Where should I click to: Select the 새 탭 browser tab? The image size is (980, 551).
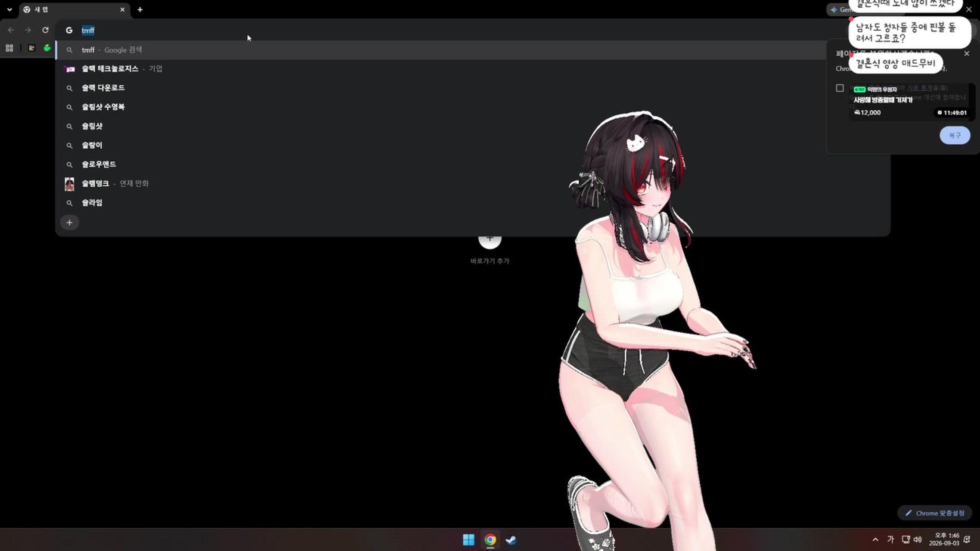coord(74,9)
